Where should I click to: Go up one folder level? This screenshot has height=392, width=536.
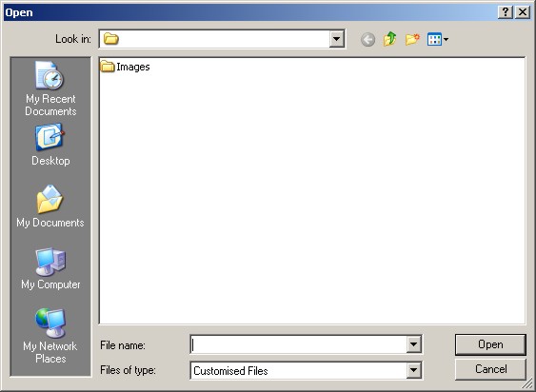click(389, 39)
